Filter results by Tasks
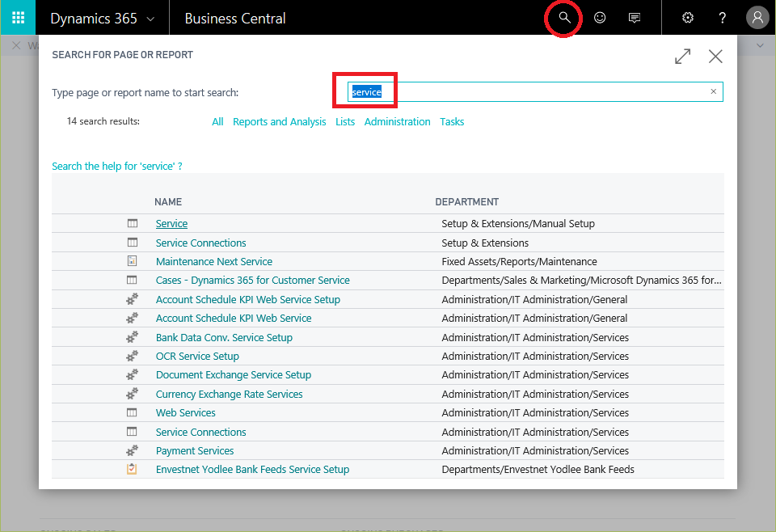Screen dimensions: 776x532 point(452,122)
